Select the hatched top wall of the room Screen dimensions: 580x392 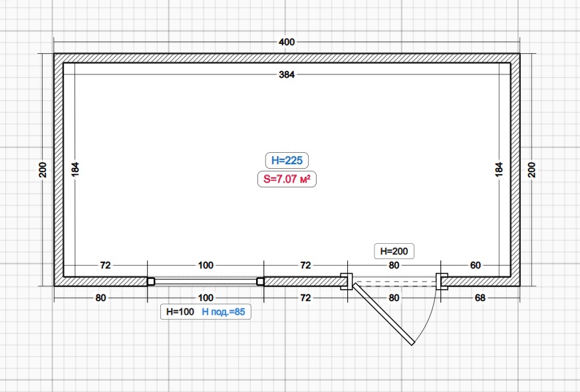287,58
